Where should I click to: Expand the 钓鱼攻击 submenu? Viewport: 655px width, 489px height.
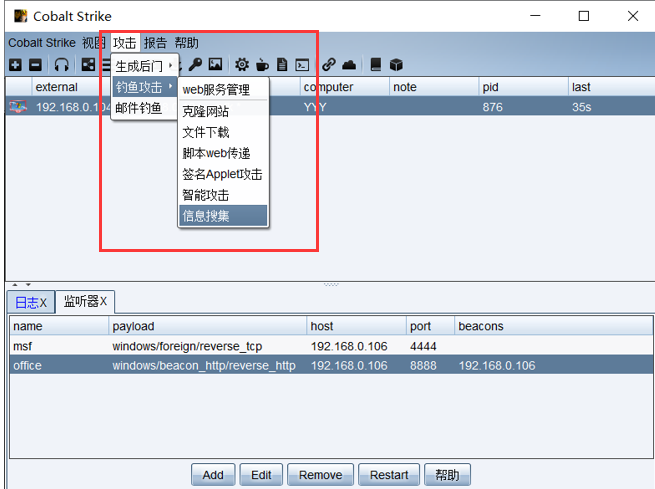pos(145,87)
